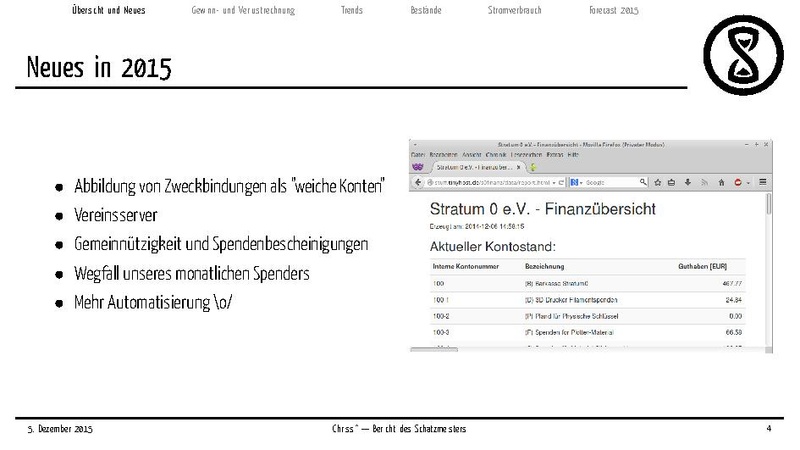Open the bookmarks list icon
This screenshot has height=450, width=800.
(x=671, y=182)
